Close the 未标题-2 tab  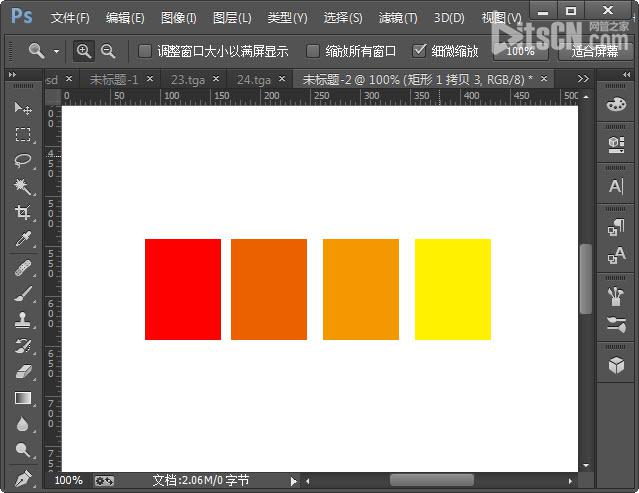click(544, 79)
